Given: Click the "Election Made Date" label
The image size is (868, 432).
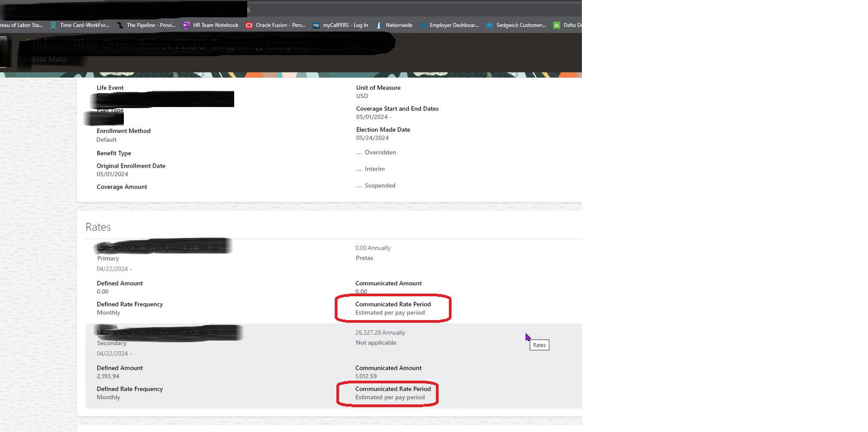Looking at the screenshot, I should (x=383, y=130).
